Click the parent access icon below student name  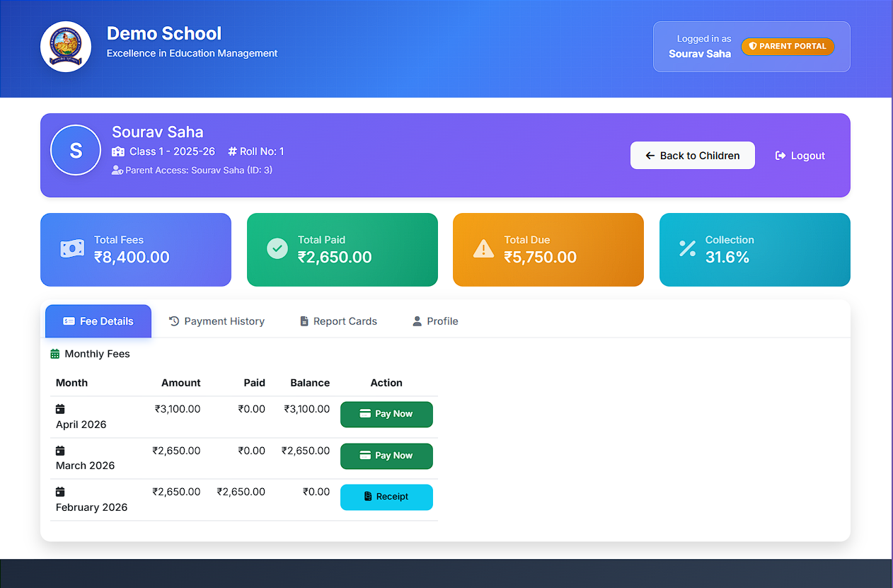[x=116, y=170]
